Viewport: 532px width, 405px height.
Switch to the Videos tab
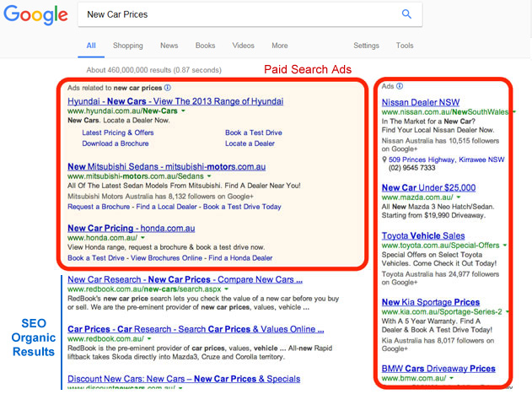pyautogui.click(x=244, y=46)
